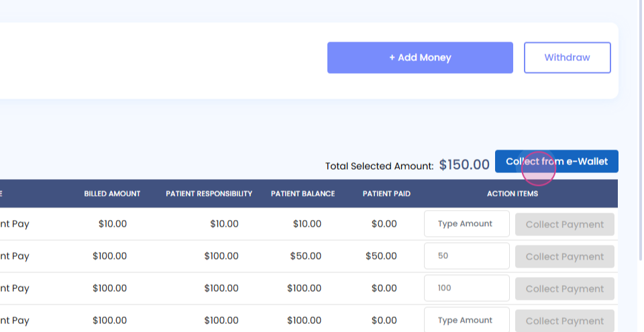Click the amount field containing 50
644x332 pixels.
coord(466,256)
